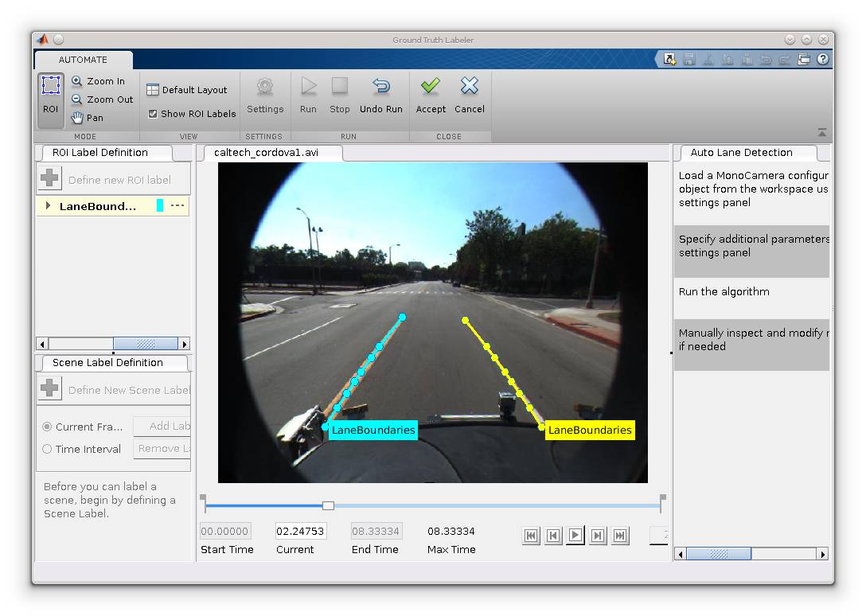Image resolution: width=866 pixels, height=616 pixels.
Task: Accept the automation results
Action: tap(431, 95)
